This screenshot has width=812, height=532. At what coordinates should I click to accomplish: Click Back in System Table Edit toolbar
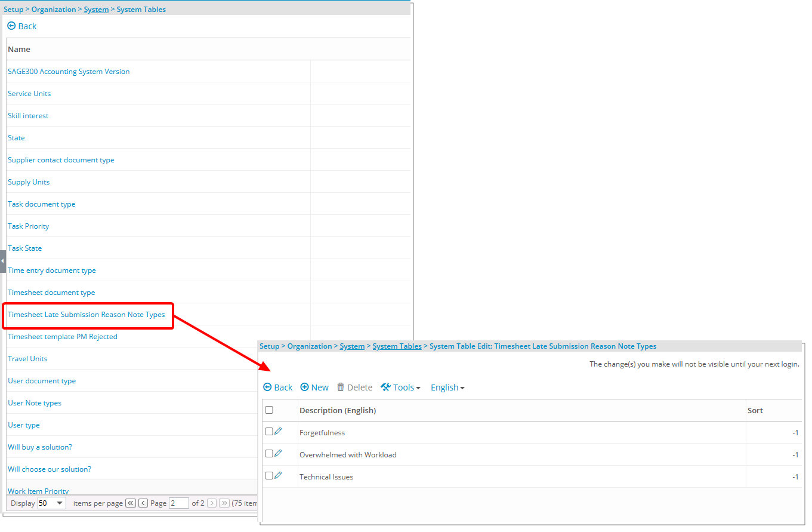tap(278, 388)
